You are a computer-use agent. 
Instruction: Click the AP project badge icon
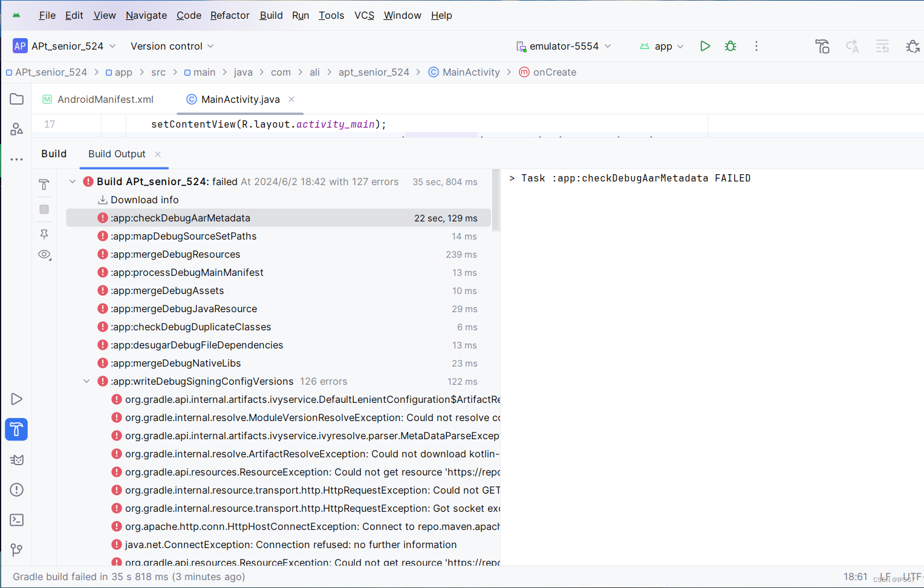20,46
